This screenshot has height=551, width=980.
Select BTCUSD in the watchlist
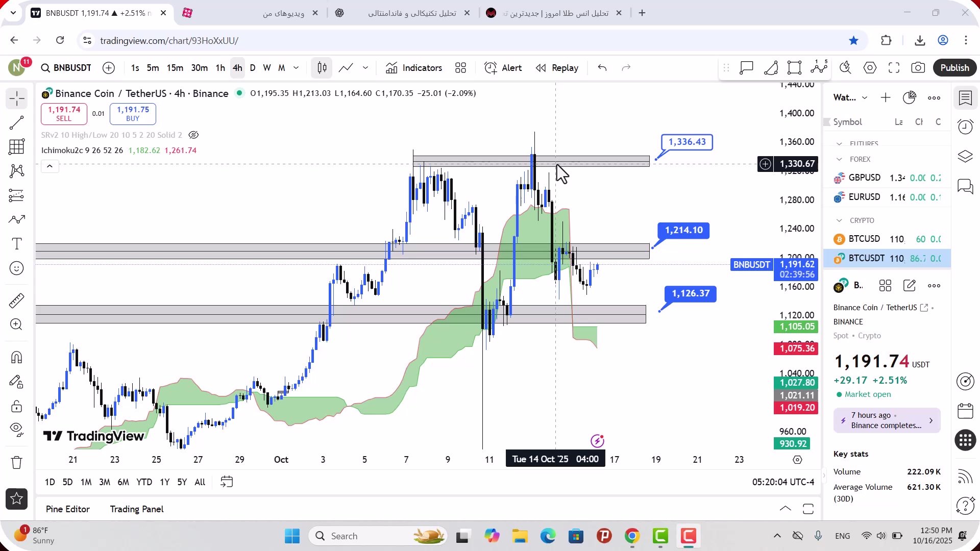tap(887, 239)
